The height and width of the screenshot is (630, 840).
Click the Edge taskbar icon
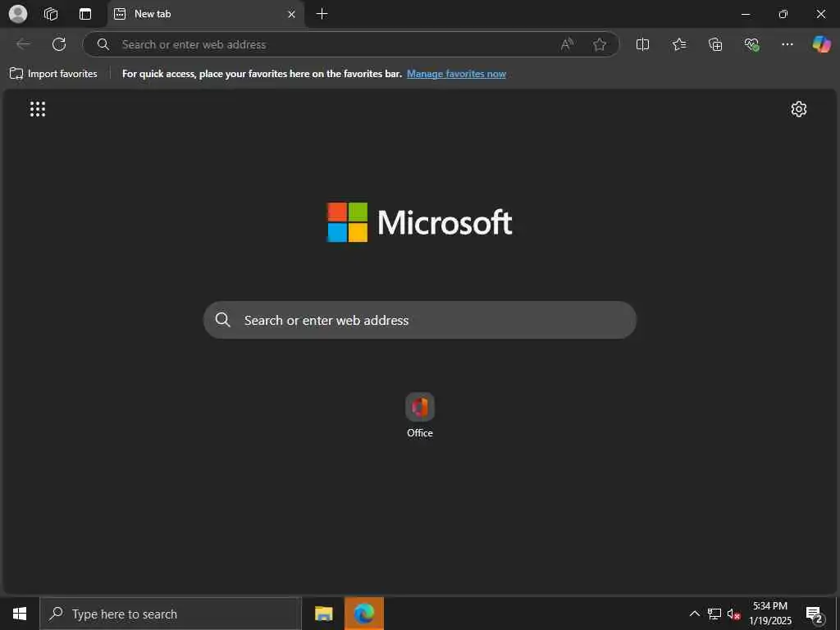(363, 614)
